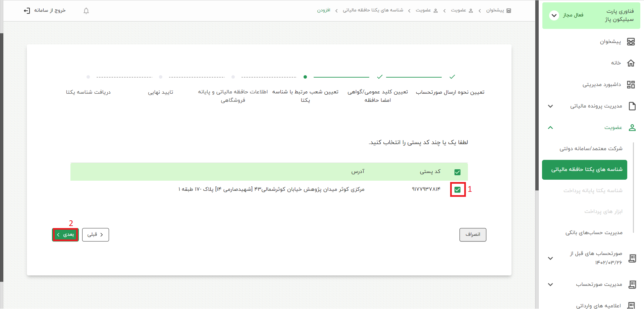Screen dimensions: 644x309
Task: Click the green بعدی next button
Action: coord(65,235)
